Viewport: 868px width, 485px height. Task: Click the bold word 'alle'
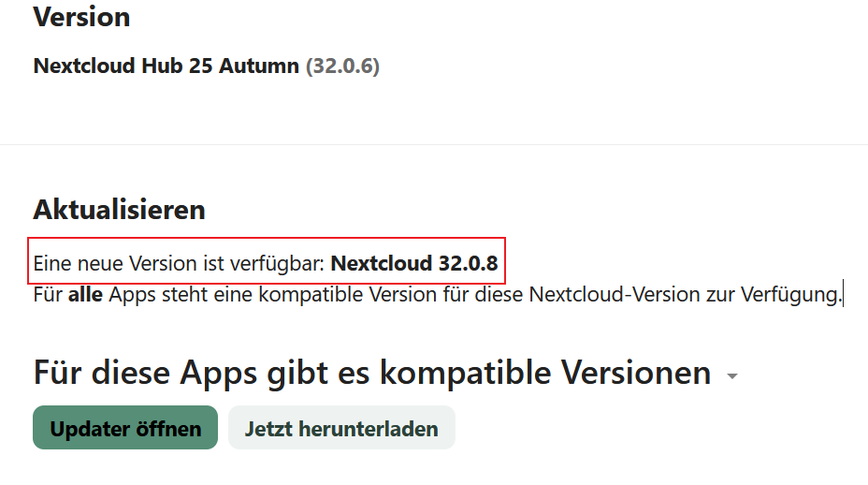point(86,295)
